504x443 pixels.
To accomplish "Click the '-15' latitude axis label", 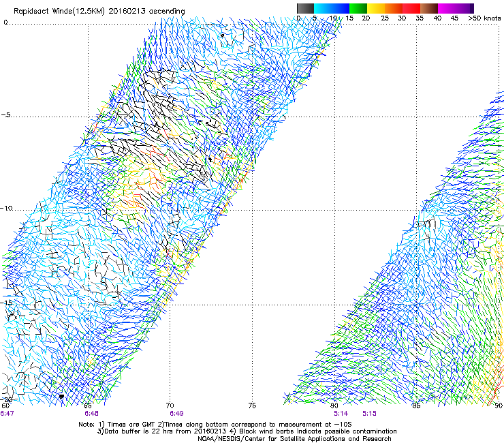I will click(6, 303).
